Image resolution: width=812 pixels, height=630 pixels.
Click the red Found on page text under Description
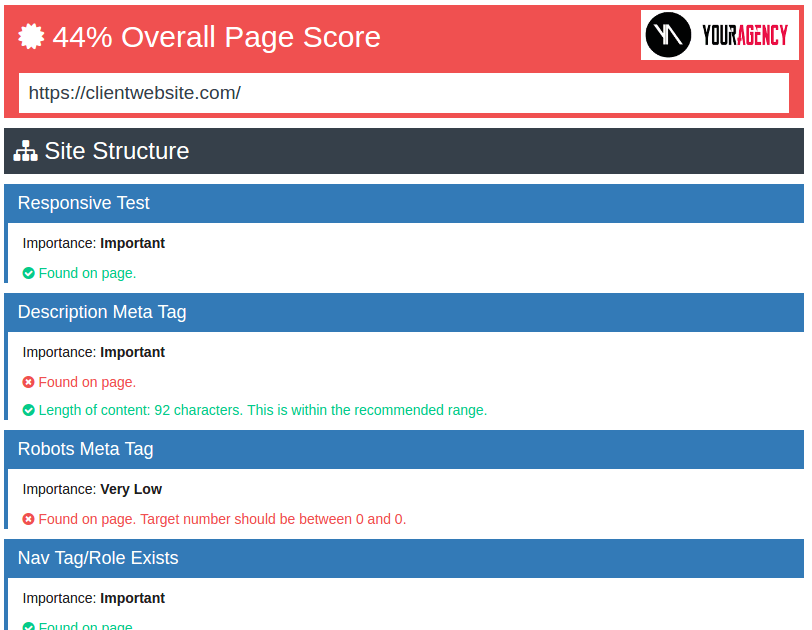coord(87,382)
